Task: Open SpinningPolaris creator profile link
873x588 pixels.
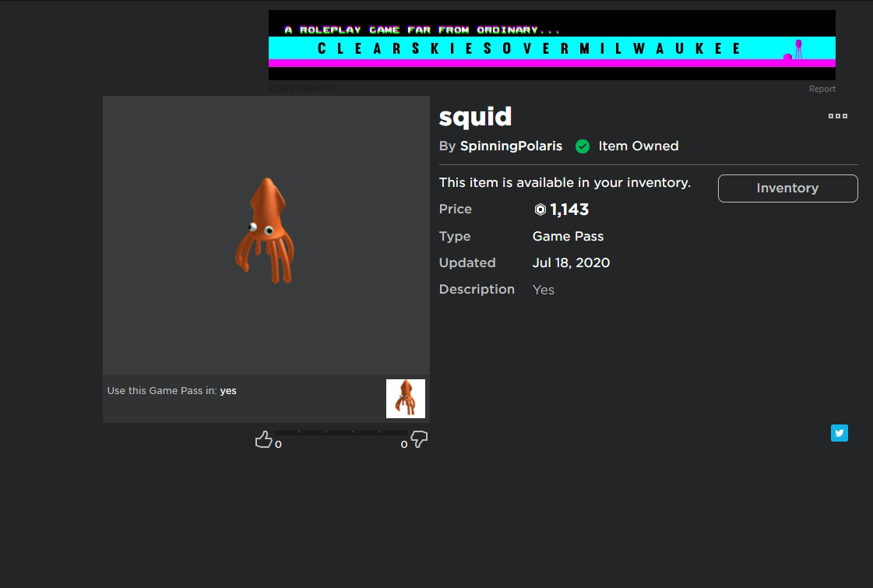Action: pos(511,146)
